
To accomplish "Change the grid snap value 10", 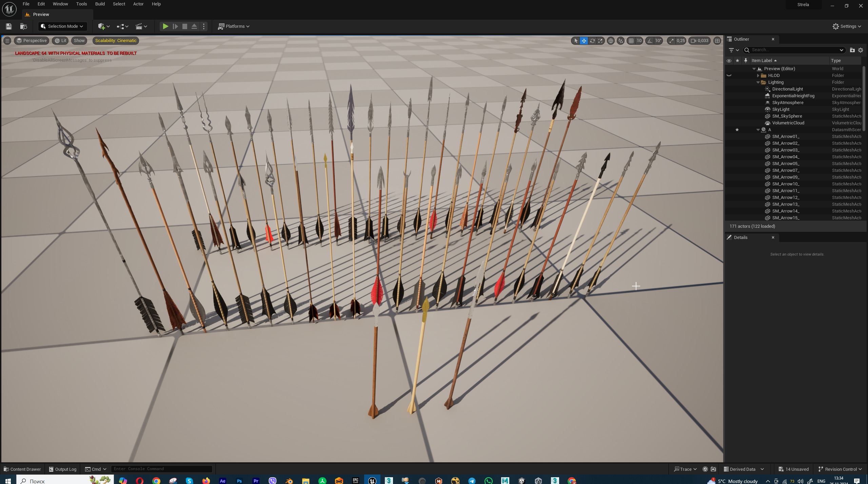I will coord(639,41).
